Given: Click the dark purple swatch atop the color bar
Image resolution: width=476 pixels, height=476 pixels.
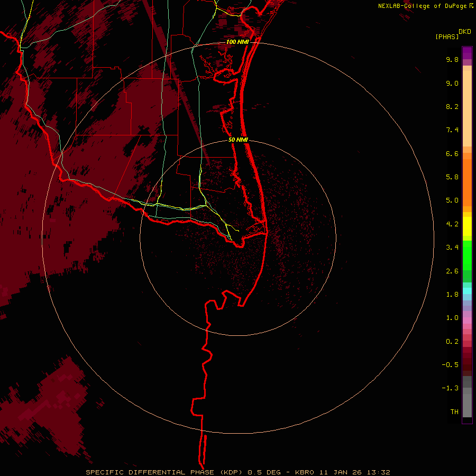Looking at the screenshot, I should pyautogui.click(x=467, y=53).
